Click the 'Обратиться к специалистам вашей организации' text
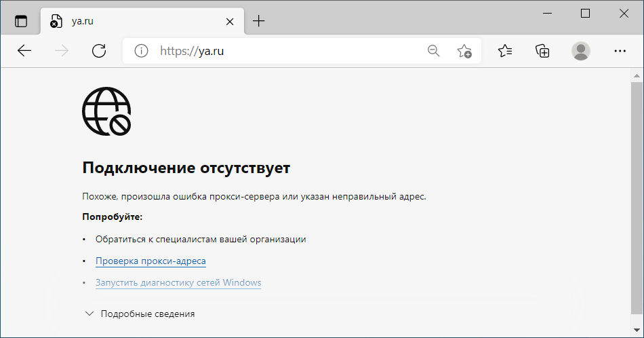644x338 pixels. point(201,240)
